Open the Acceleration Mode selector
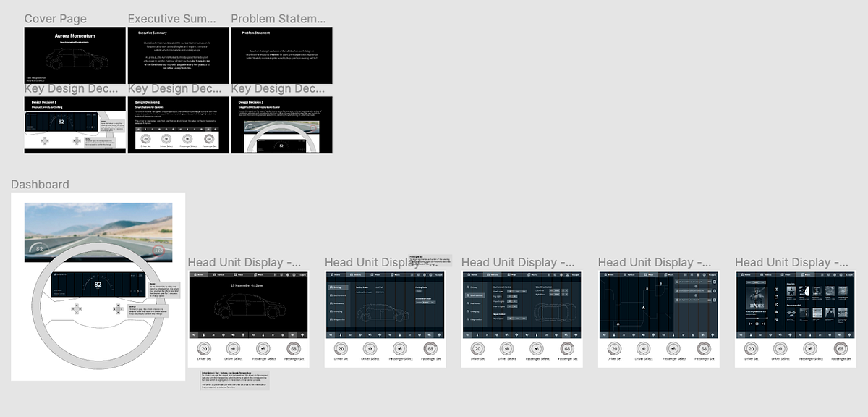 point(426,303)
